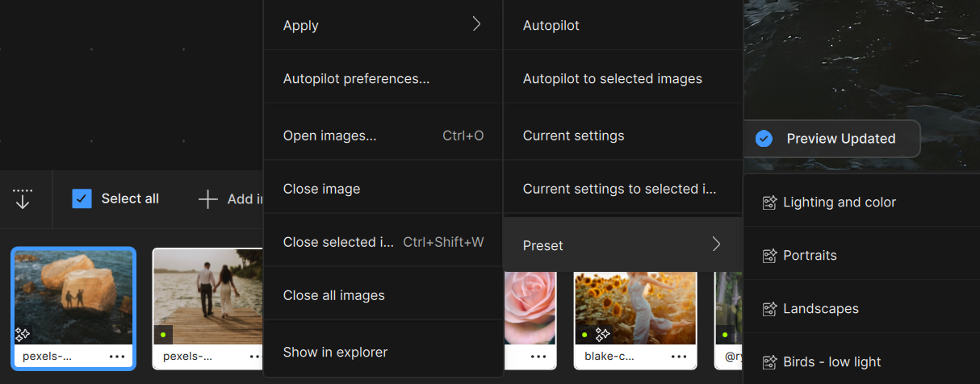Open three-dots menu of first pexels thumbnail
The width and height of the screenshot is (980, 384).
(x=117, y=356)
